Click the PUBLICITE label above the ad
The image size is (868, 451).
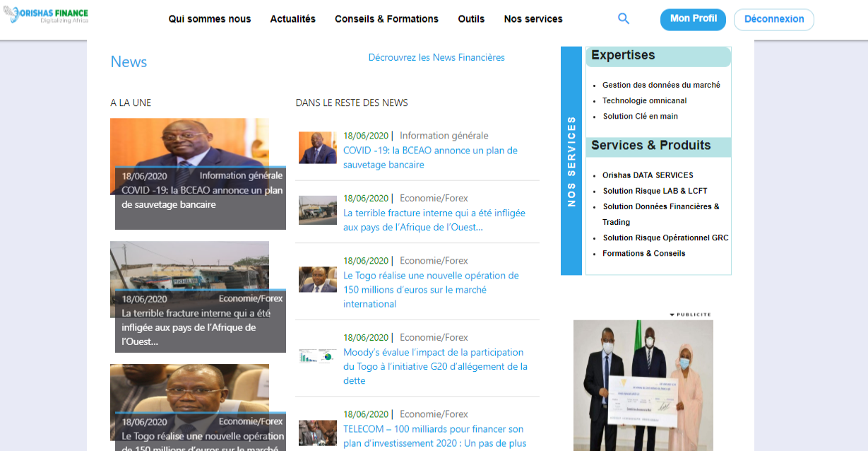pyautogui.click(x=691, y=315)
